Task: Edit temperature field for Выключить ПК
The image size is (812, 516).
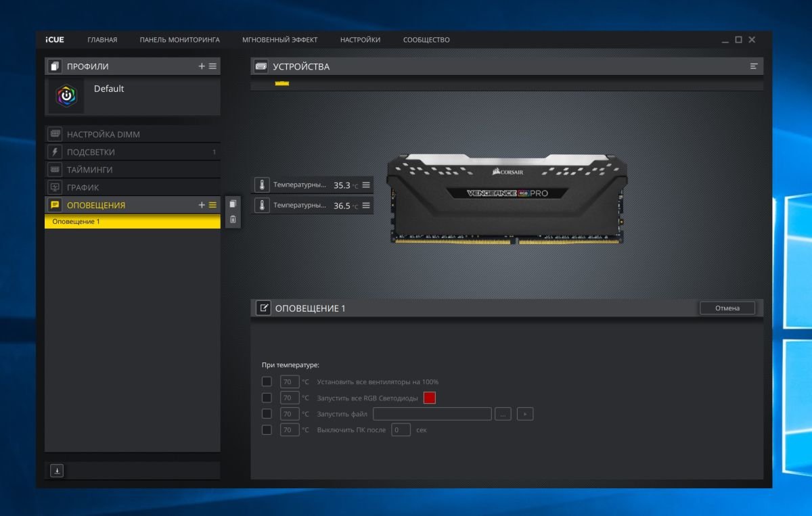Action: (290, 429)
